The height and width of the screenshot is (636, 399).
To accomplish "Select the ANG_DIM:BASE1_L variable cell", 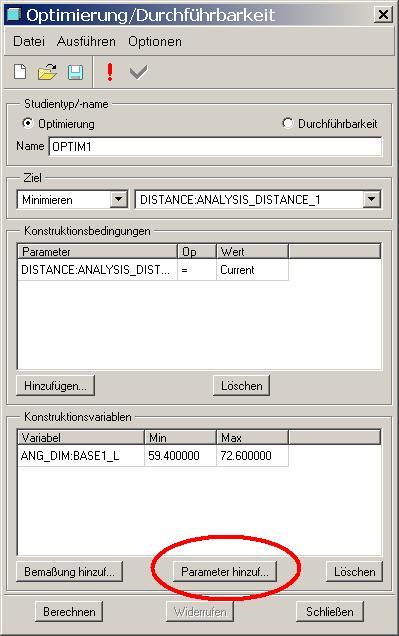I will pyautogui.click(x=81, y=456).
